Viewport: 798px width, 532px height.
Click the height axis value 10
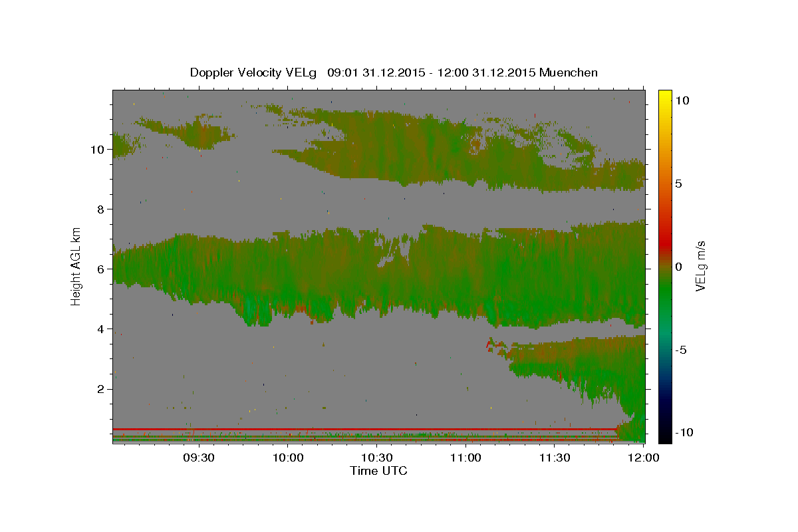click(98, 149)
